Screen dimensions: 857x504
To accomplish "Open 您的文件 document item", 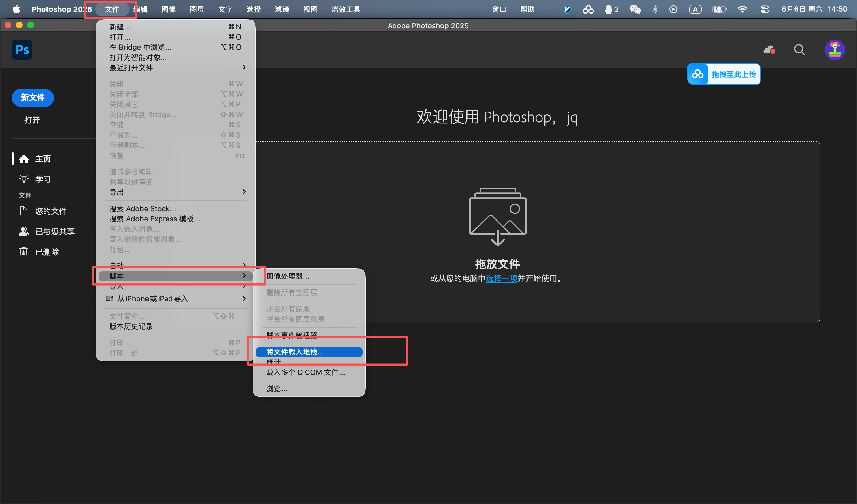I will pos(43,211).
